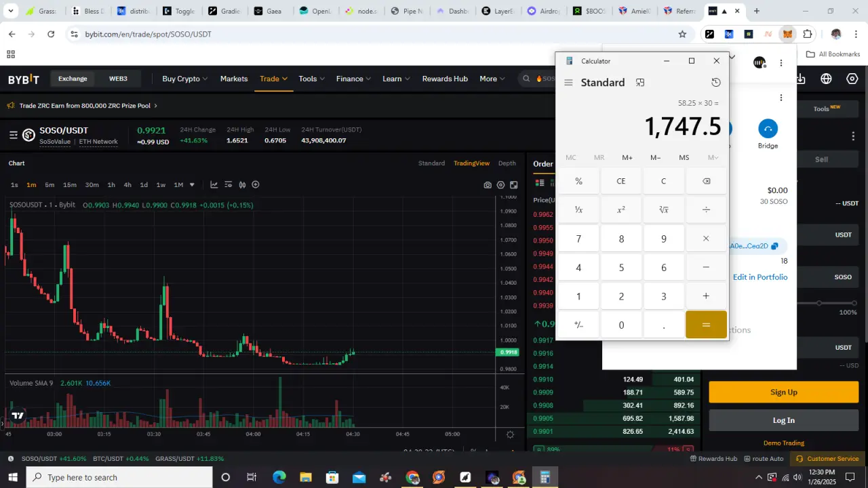The height and width of the screenshot is (488, 868).
Task: Select the 1s chart interval
Action: (14, 185)
